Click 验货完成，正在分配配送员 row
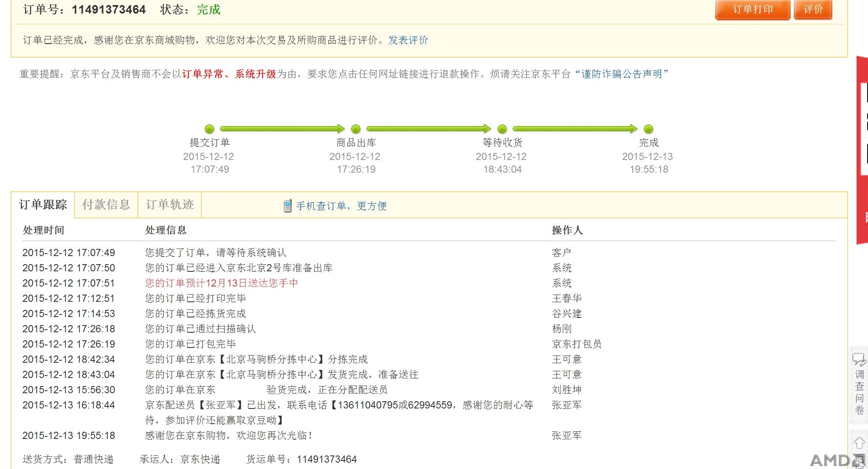This screenshot has width=868, height=469. pos(429,390)
